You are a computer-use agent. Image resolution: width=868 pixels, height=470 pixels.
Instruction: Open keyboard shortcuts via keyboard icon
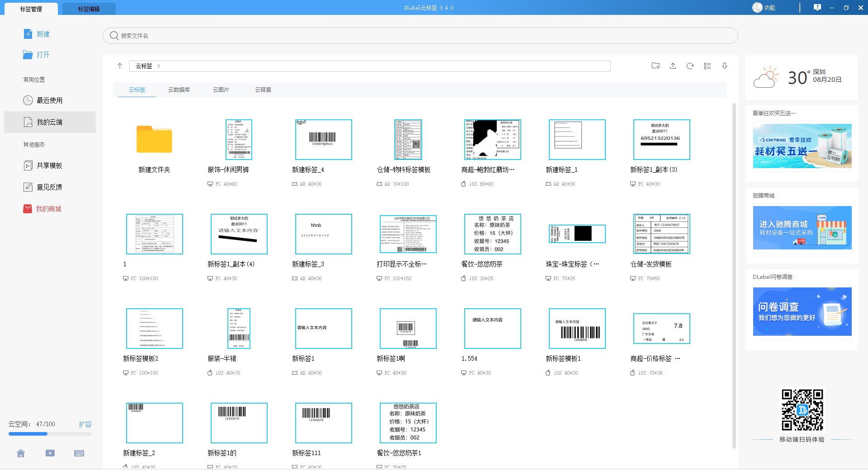(79, 453)
